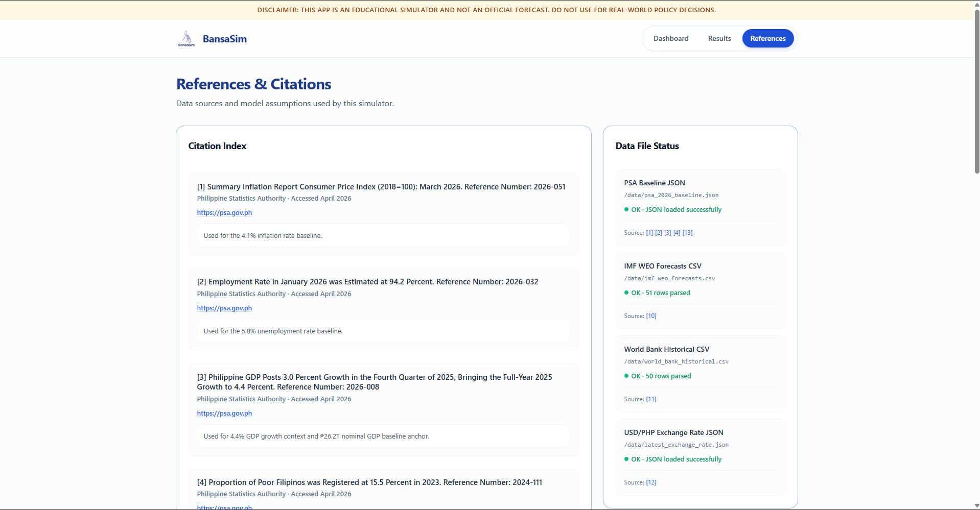Click the BansaSim logo icon
The height and width of the screenshot is (510, 980).
tap(186, 39)
